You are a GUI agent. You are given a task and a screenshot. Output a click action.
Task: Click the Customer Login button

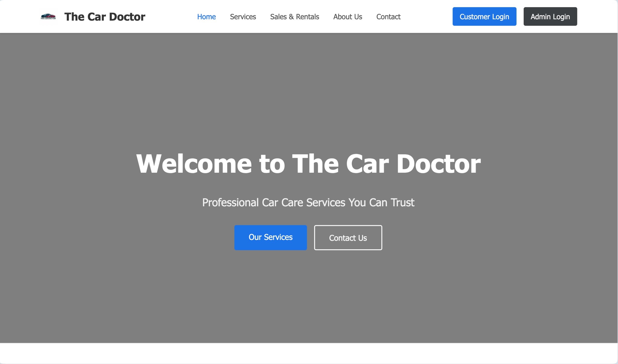click(x=484, y=16)
